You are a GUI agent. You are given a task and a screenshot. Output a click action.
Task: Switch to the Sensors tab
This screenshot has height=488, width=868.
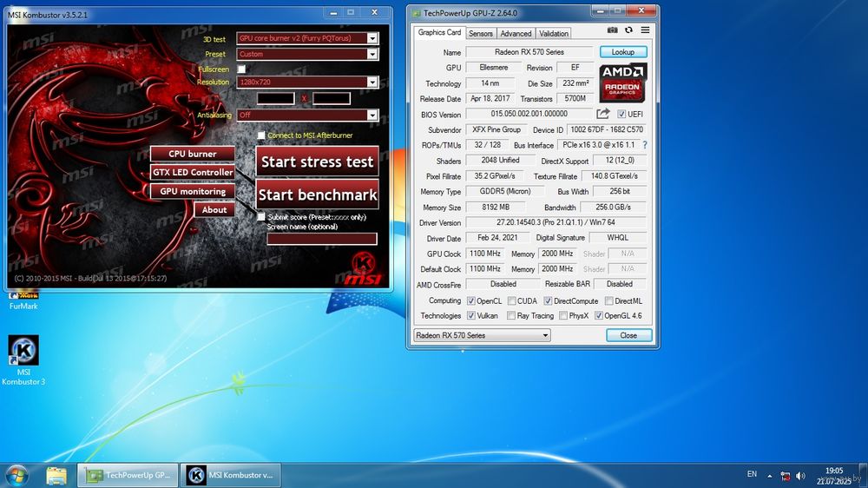(x=481, y=33)
